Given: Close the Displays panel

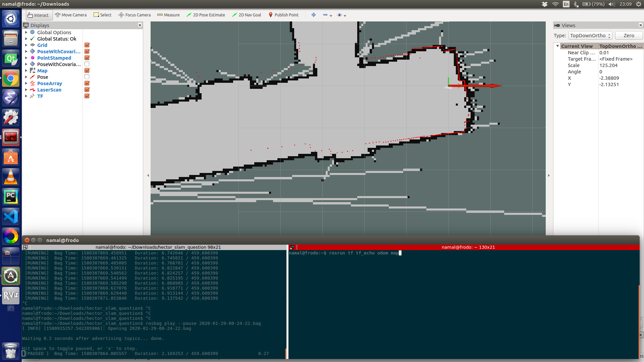Looking at the screenshot, I should click(x=140, y=25).
